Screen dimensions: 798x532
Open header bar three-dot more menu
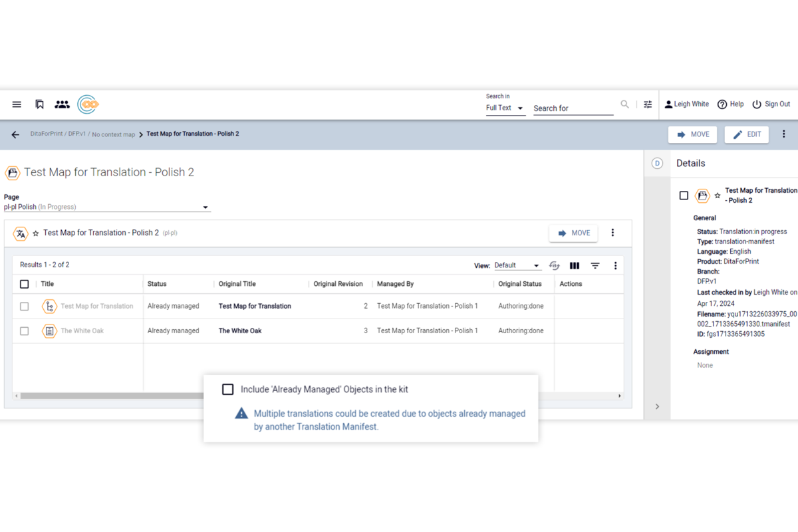tap(784, 134)
